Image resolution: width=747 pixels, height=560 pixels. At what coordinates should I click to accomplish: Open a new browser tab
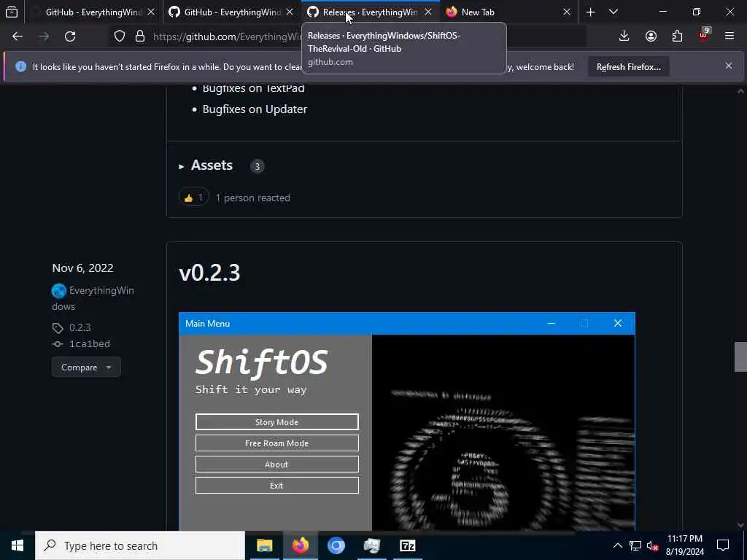(590, 12)
